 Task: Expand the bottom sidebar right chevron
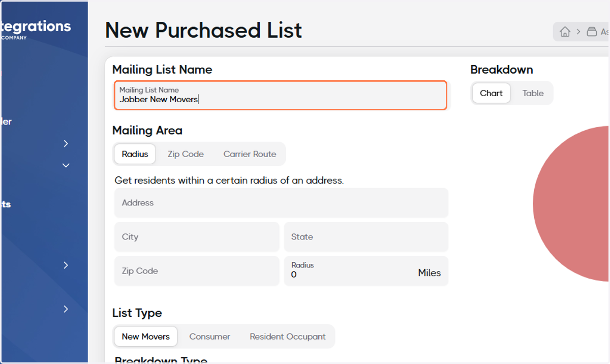pyautogui.click(x=66, y=309)
